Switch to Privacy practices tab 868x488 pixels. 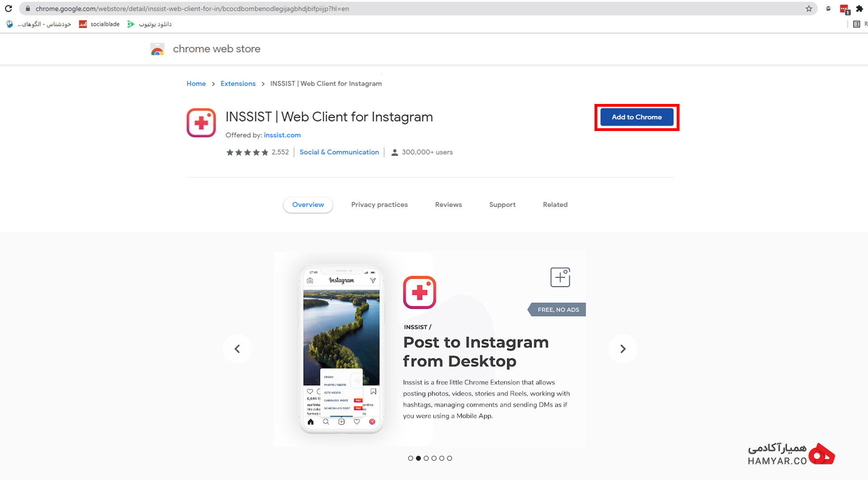coord(379,205)
